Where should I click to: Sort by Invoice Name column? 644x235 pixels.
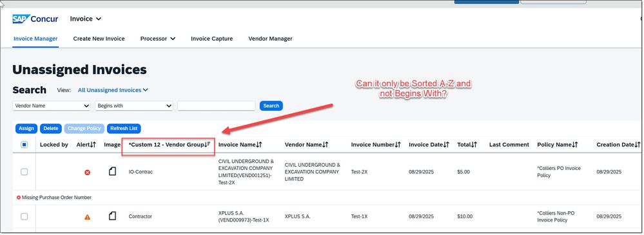click(240, 144)
